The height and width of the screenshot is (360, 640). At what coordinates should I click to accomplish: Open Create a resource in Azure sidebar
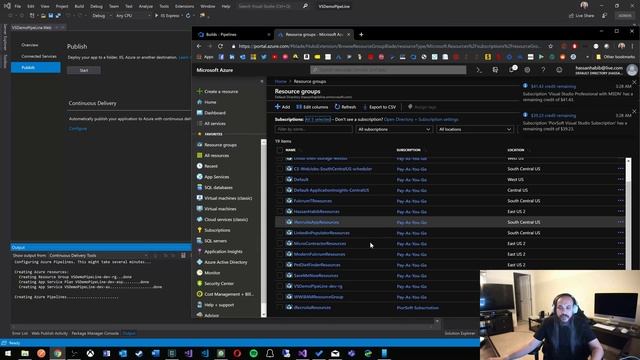pyautogui.click(x=218, y=91)
